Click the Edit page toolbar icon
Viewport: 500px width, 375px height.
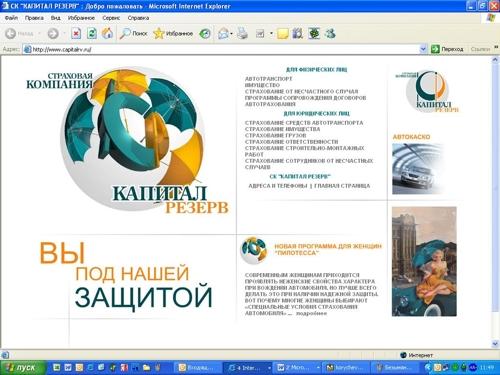260,33
